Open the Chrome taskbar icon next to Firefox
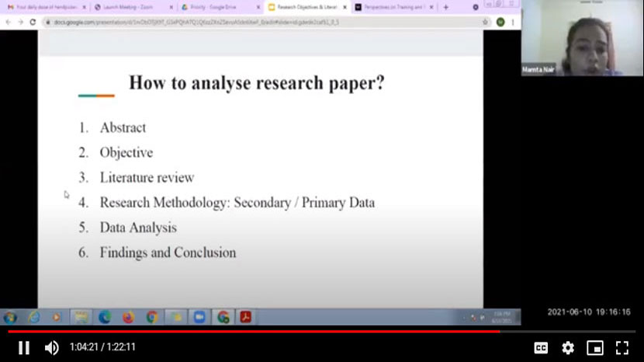The image size is (644, 362). pos(152,317)
